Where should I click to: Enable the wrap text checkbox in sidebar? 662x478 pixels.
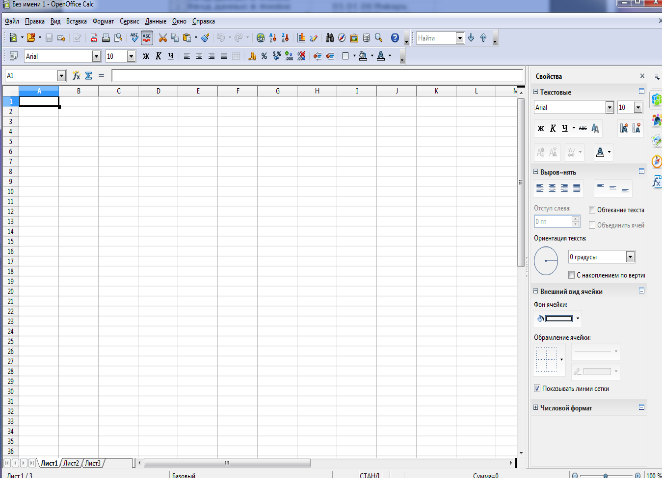[x=592, y=210]
